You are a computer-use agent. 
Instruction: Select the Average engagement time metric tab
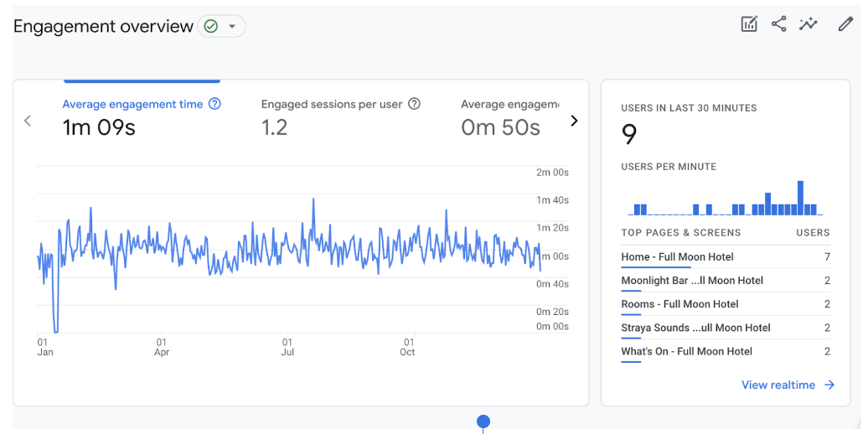[x=132, y=116]
